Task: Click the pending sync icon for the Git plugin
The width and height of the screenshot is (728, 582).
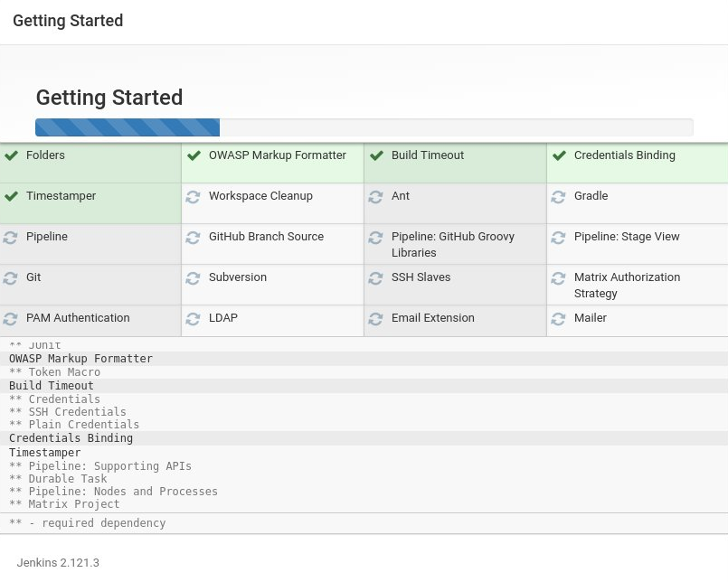Action: pos(10,278)
